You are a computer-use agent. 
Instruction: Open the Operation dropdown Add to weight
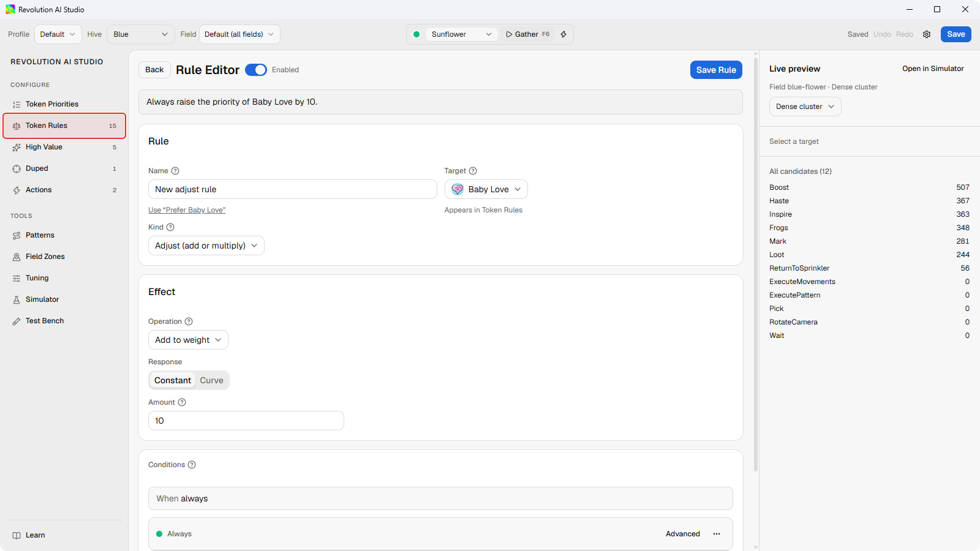pyautogui.click(x=188, y=340)
